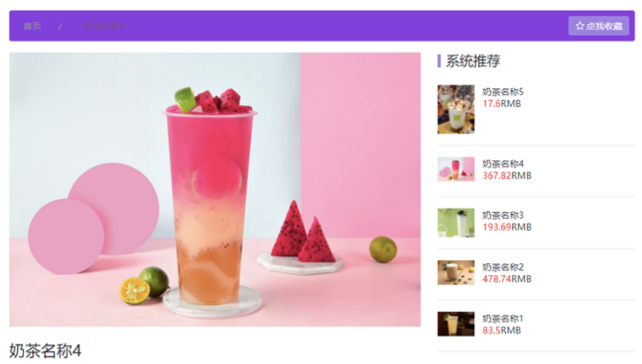
Task: Click the large pink milk tea product image
Action: click(215, 190)
